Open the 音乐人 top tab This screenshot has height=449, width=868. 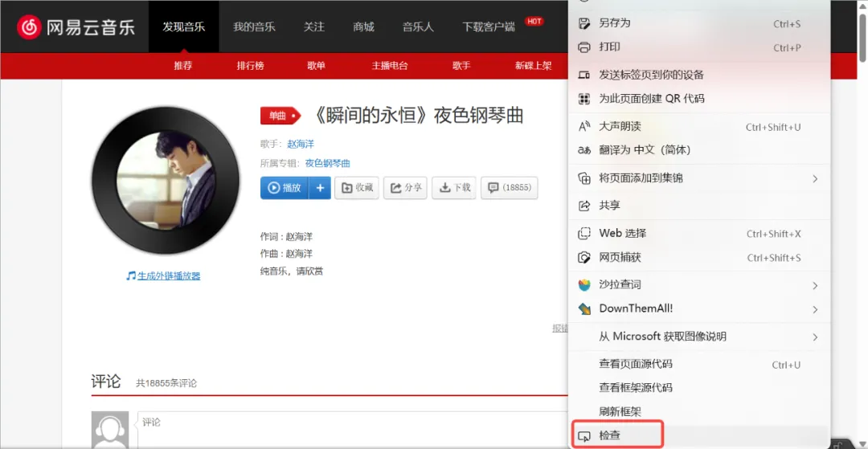coord(418,27)
